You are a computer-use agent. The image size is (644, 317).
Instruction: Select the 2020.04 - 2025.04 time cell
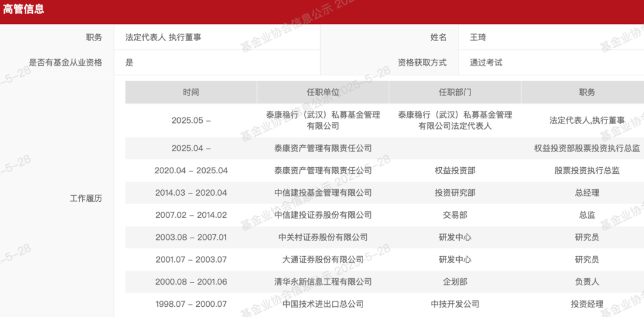click(x=191, y=171)
